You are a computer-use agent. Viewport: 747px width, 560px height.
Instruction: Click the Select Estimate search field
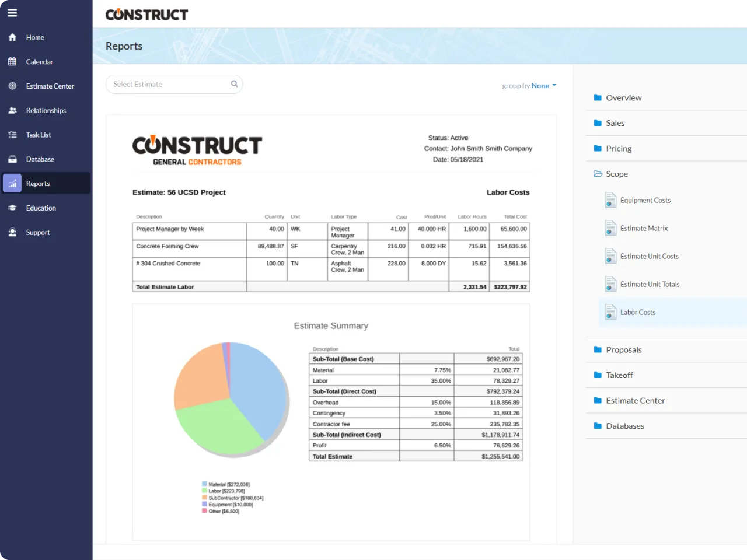(x=174, y=84)
